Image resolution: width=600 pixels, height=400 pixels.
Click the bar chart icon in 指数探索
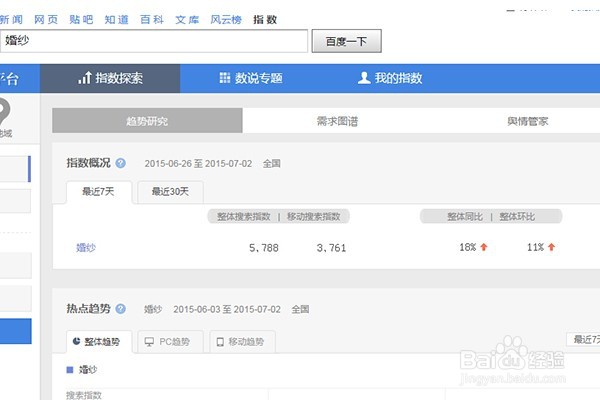coord(85,78)
